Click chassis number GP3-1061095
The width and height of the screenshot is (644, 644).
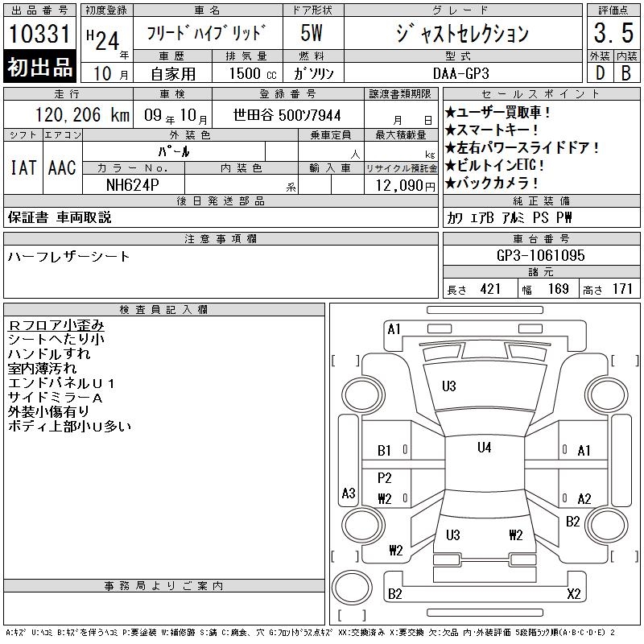(x=541, y=255)
